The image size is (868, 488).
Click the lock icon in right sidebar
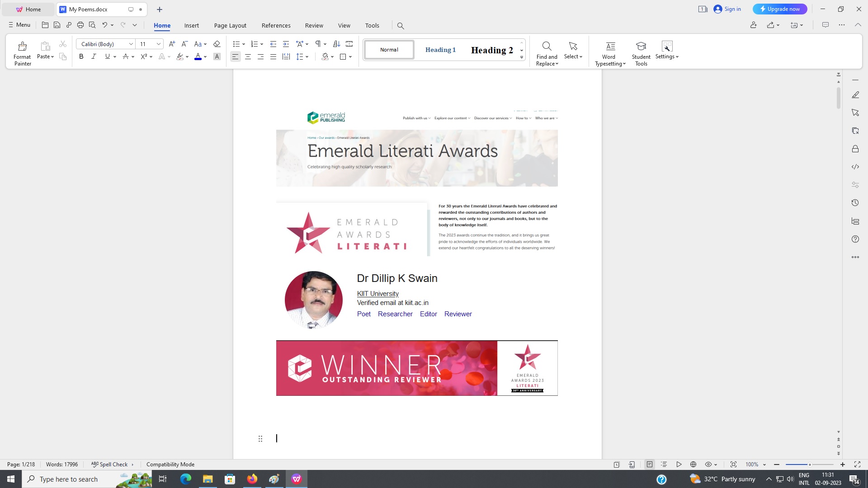tap(855, 149)
